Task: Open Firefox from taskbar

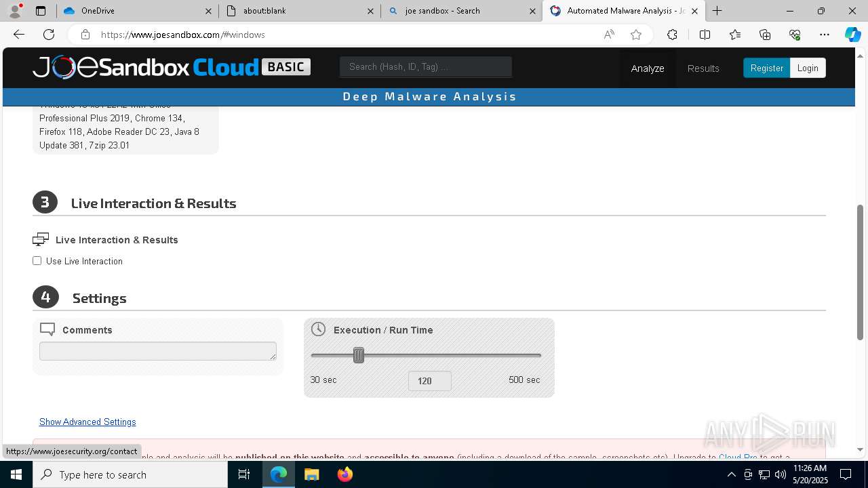Action: pos(344,474)
